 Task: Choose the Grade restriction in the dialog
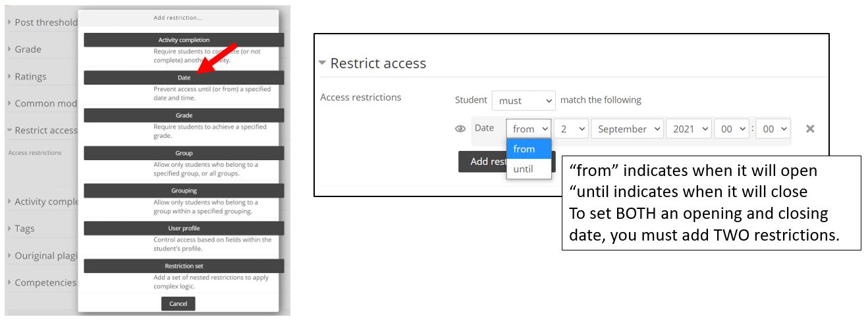[184, 115]
